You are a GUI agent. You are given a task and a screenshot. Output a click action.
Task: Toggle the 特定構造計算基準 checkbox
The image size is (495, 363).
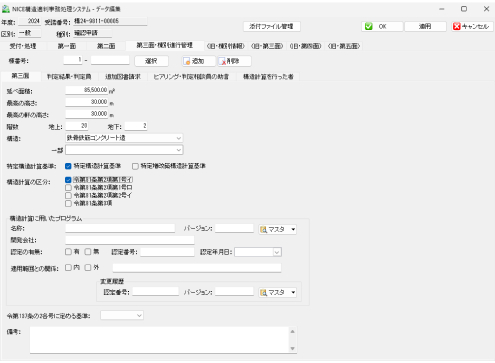point(68,166)
